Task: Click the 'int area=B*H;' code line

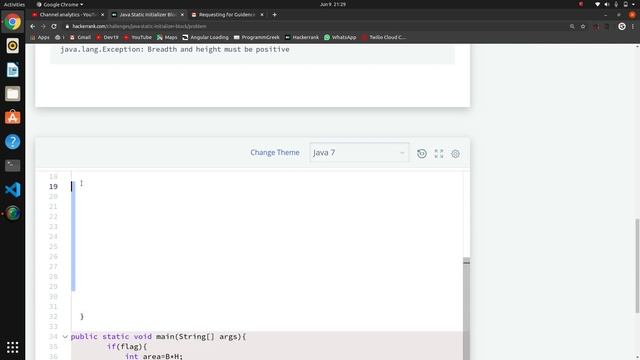Action: pos(154,356)
